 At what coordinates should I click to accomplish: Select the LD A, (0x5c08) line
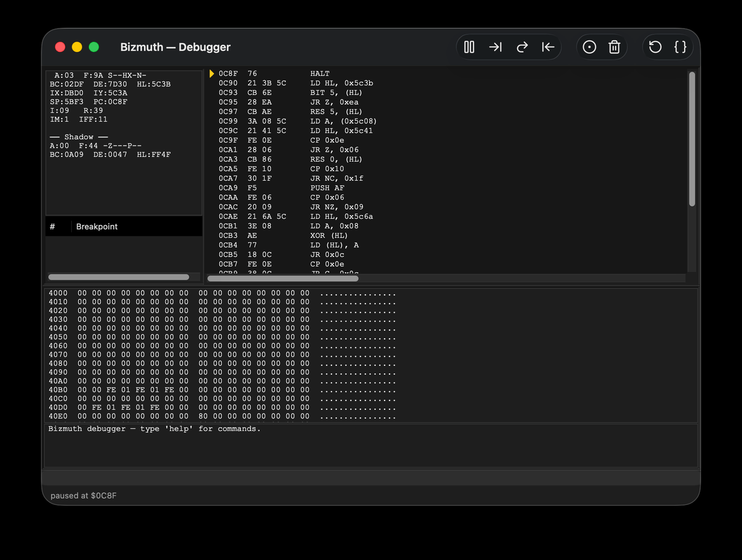click(297, 121)
